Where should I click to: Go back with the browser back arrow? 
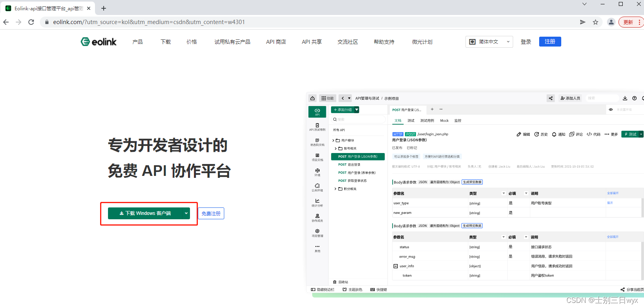coord(6,22)
